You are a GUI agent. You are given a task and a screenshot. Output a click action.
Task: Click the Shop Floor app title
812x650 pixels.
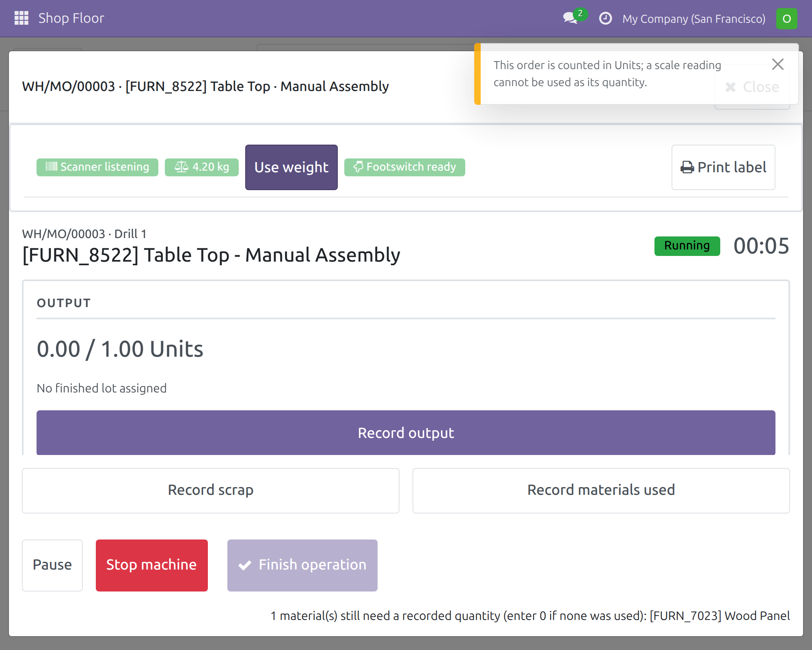point(71,18)
